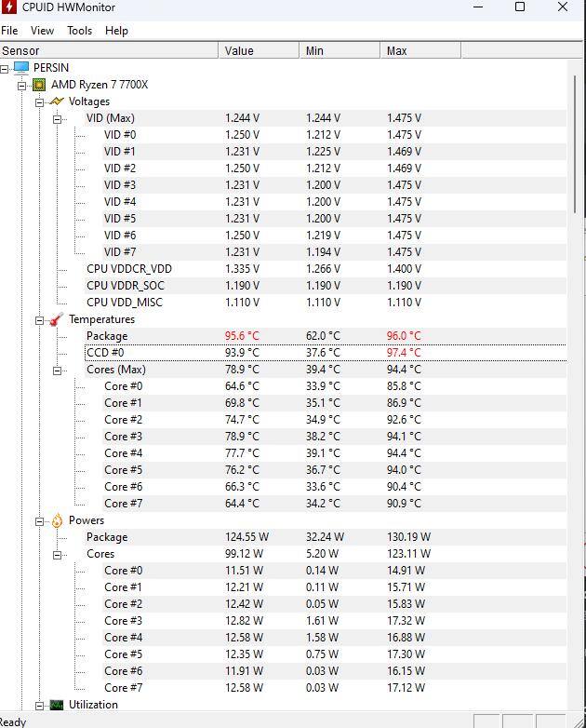Collapse the Temperatures section
Image resolution: width=586 pixels, height=728 pixels.
click(x=39, y=320)
